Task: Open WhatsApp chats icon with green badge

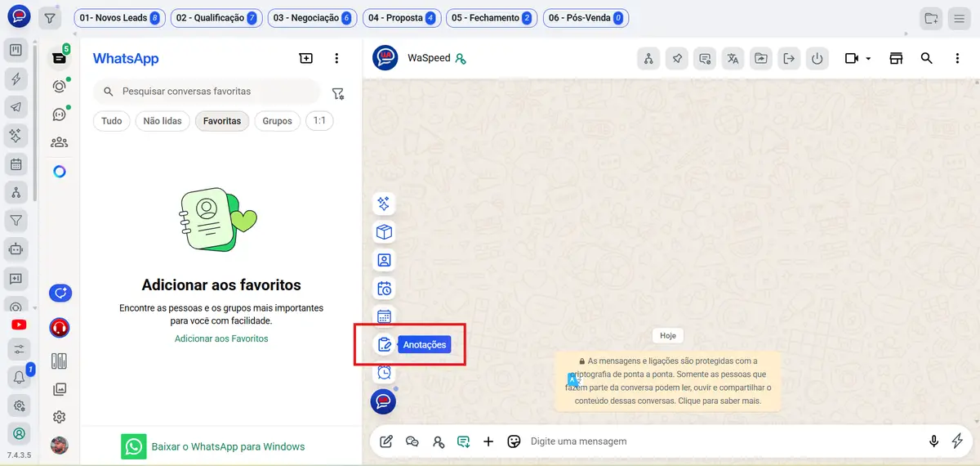Action: 59,58
